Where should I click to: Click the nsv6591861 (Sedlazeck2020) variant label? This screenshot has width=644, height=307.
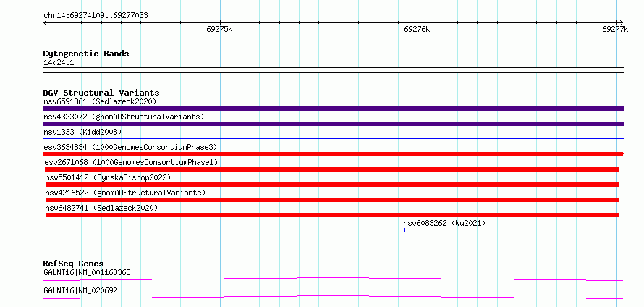pyautogui.click(x=100, y=101)
